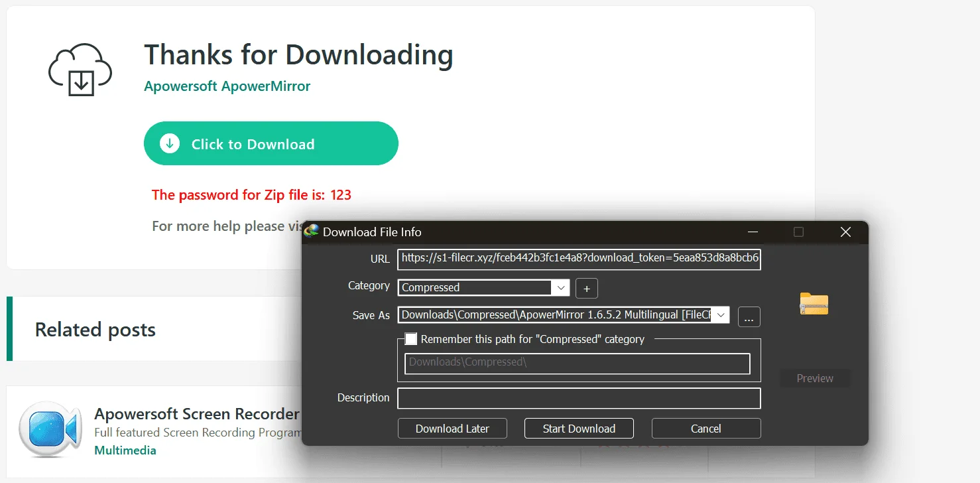Screen dimensions: 980x483
Task: Click the greyed Downloads\Compressed\ remembered path field
Action: [578, 364]
